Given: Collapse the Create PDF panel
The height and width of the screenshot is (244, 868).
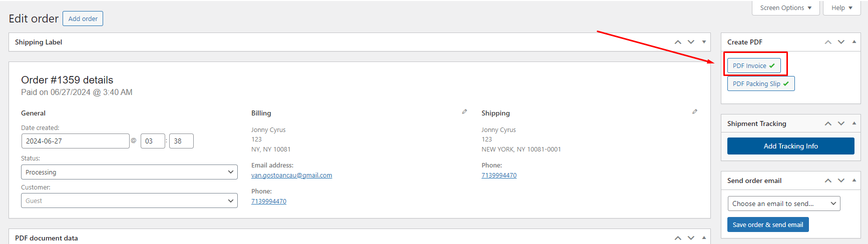Looking at the screenshot, I should (854, 42).
